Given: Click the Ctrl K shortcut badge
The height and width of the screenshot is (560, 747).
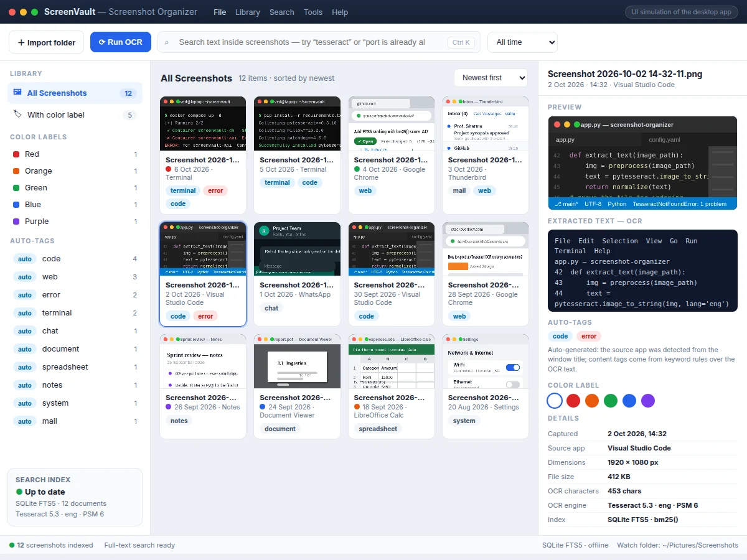Looking at the screenshot, I should 461,42.
